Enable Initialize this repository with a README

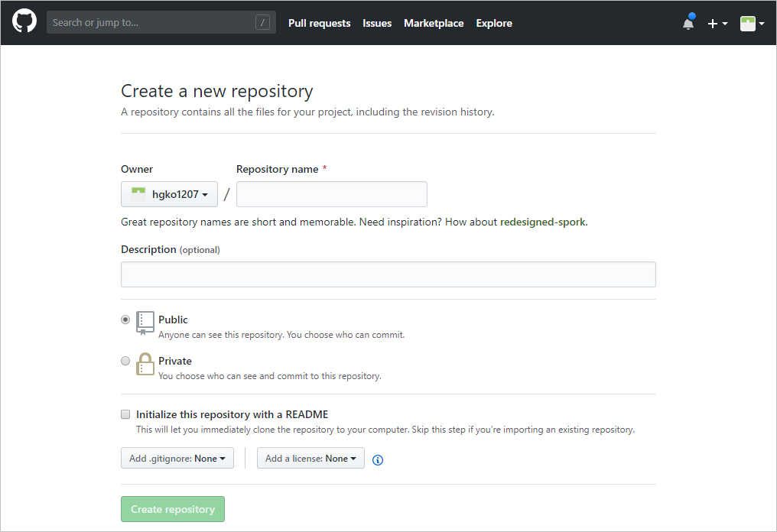(x=126, y=414)
